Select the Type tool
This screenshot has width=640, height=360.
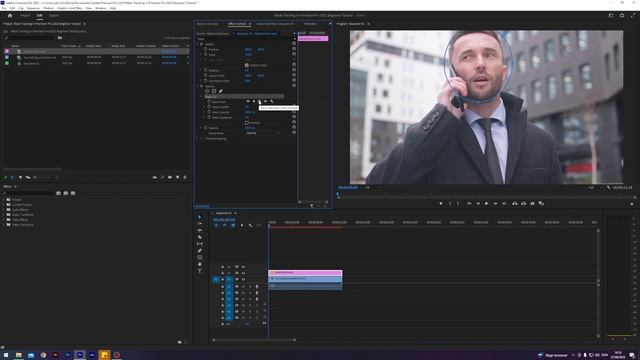pyautogui.click(x=200, y=271)
